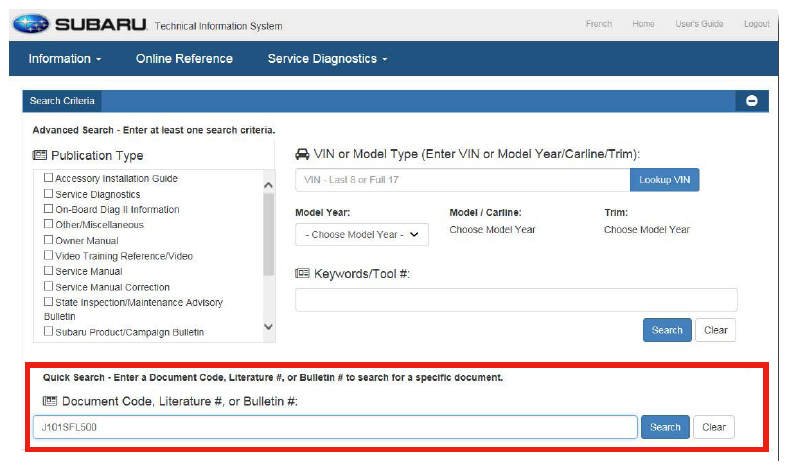This screenshot has width=788, height=470.
Task: Click the Keywords/Tool # heading icon
Action: pyautogui.click(x=302, y=273)
